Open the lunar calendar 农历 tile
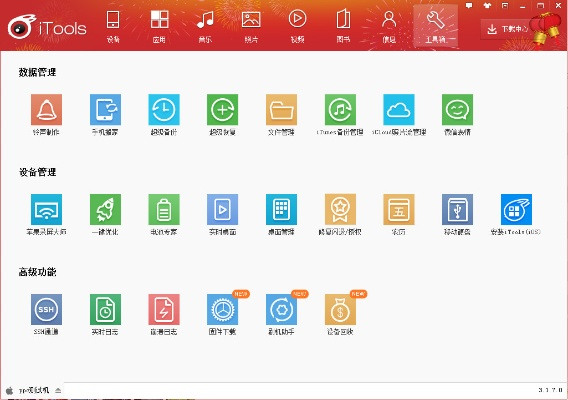568x400 pixels. click(399, 209)
